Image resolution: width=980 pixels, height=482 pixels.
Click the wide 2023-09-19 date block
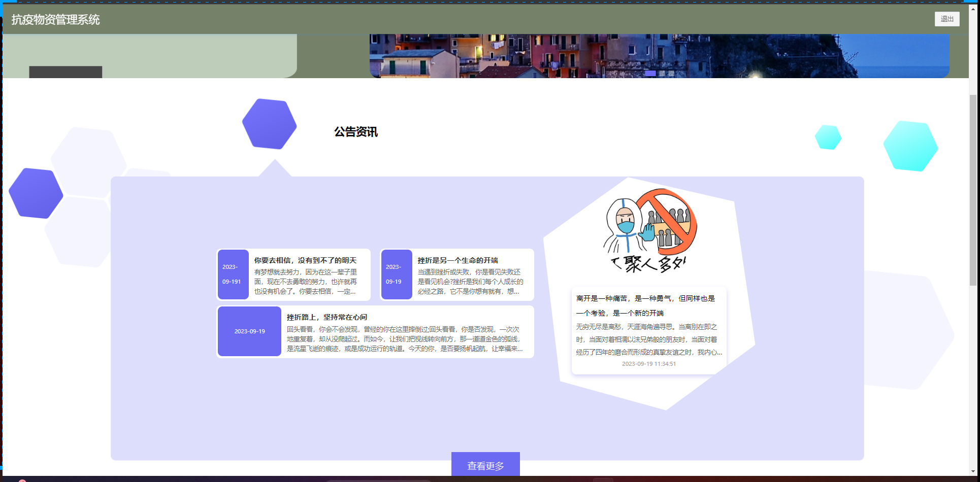pyautogui.click(x=249, y=331)
